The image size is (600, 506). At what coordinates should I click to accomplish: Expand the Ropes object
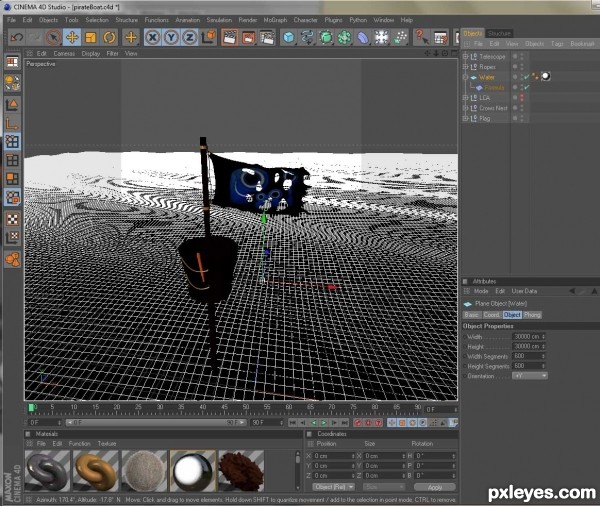tap(466, 67)
